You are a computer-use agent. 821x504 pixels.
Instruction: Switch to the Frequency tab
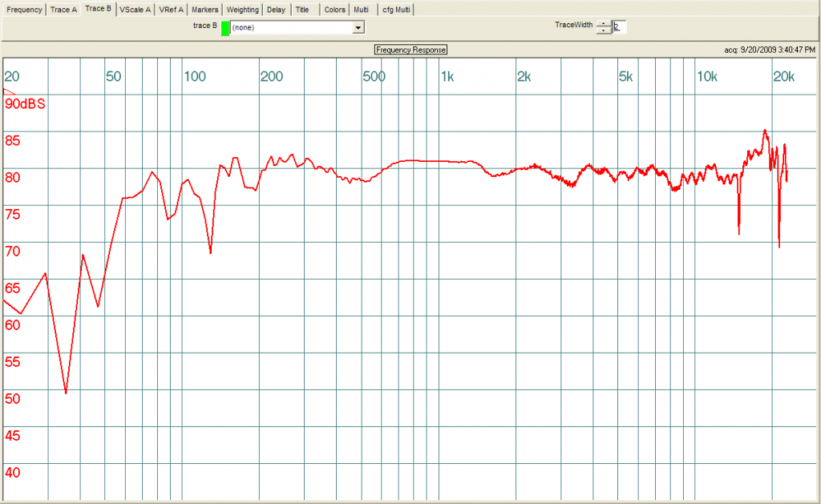click(x=23, y=9)
